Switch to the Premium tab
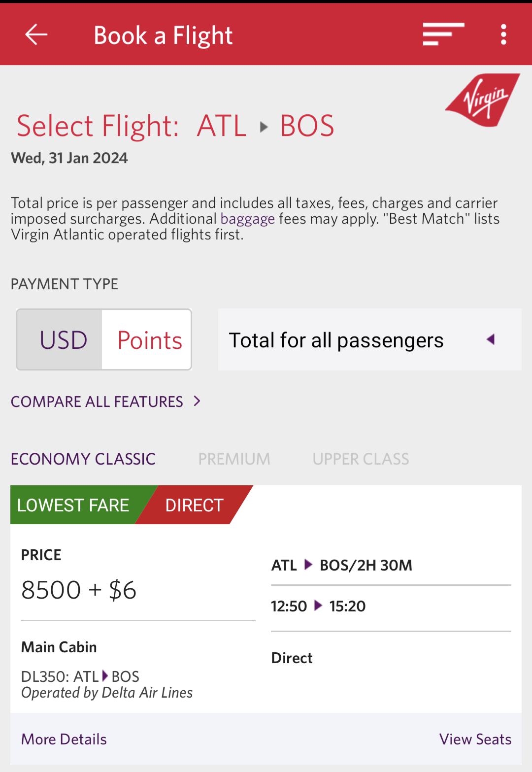The image size is (532, 772). coord(234,459)
